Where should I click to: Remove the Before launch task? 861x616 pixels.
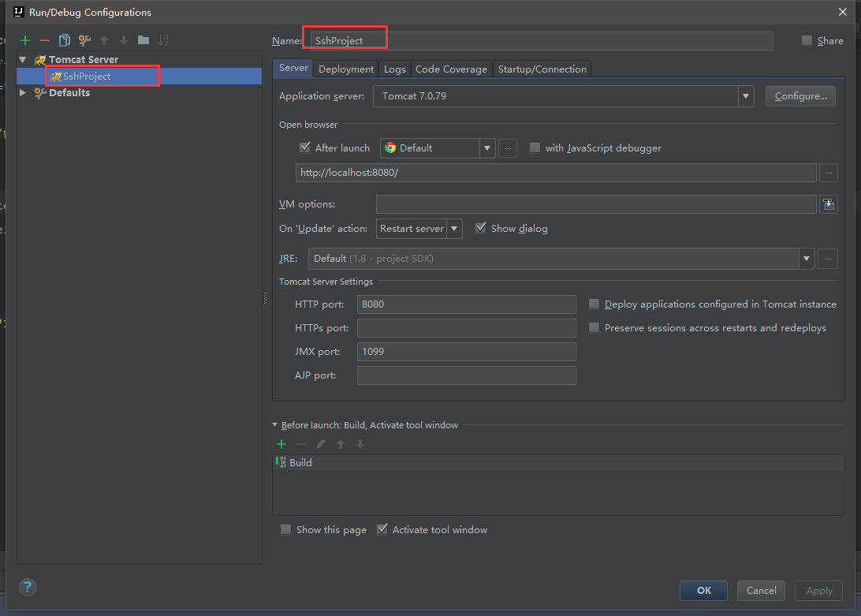tap(301, 444)
